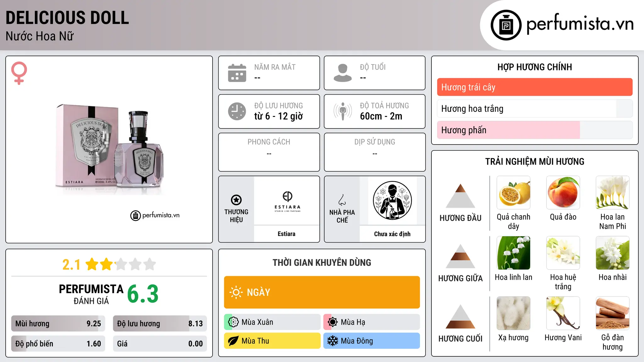Click the base notes pyramid icon
The width and height of the screenshot is (644, 362).
coord(460,316)
